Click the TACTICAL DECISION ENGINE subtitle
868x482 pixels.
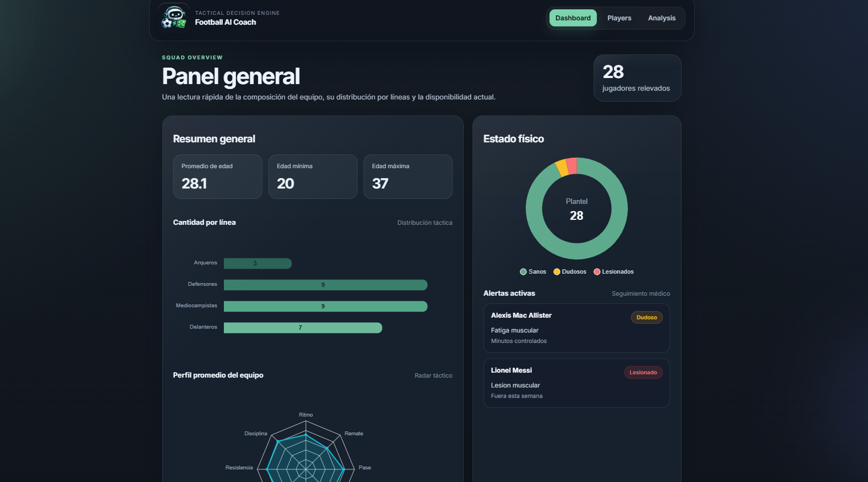(237, 13)
